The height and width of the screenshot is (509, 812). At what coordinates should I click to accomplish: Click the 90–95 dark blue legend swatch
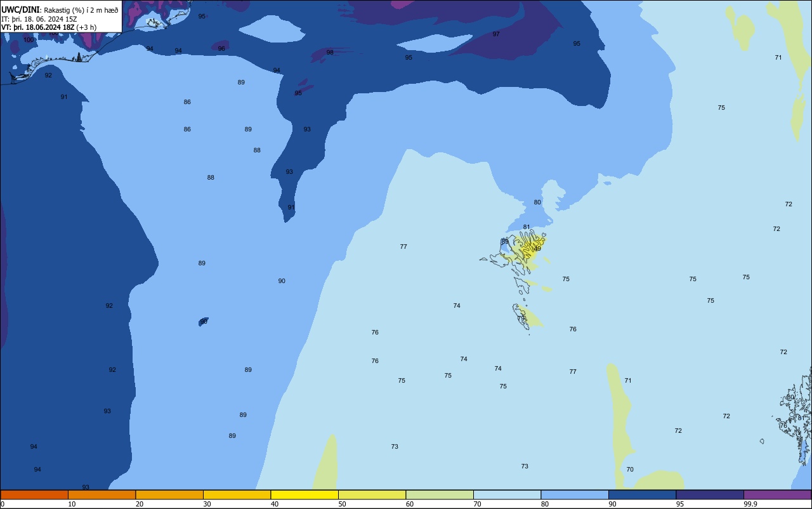(642, 494)
